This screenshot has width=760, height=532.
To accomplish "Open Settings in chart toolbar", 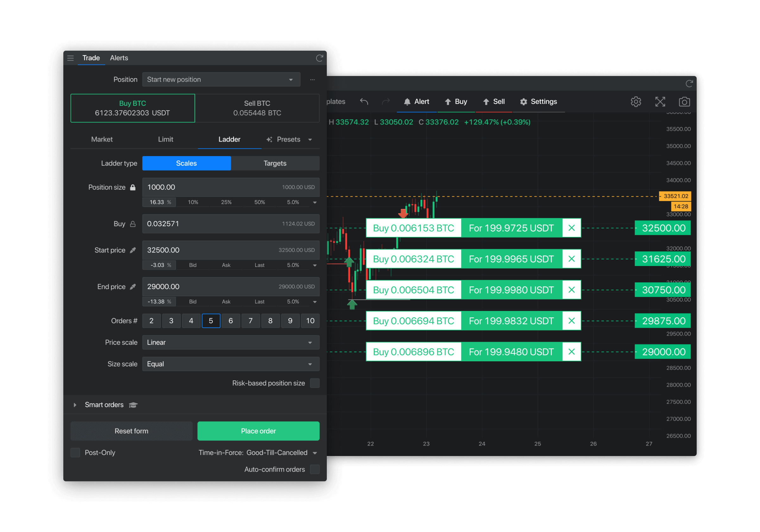I will (x=539, y=102).
